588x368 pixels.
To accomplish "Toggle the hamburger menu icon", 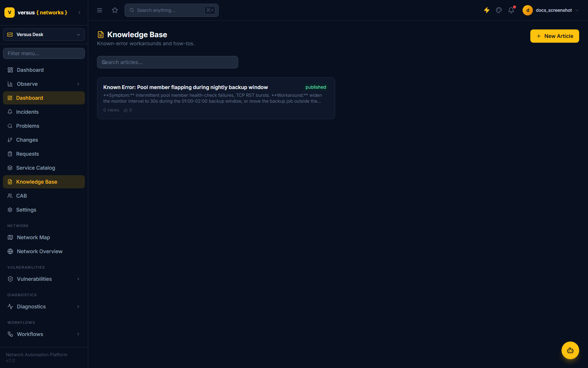I will 100,10.
